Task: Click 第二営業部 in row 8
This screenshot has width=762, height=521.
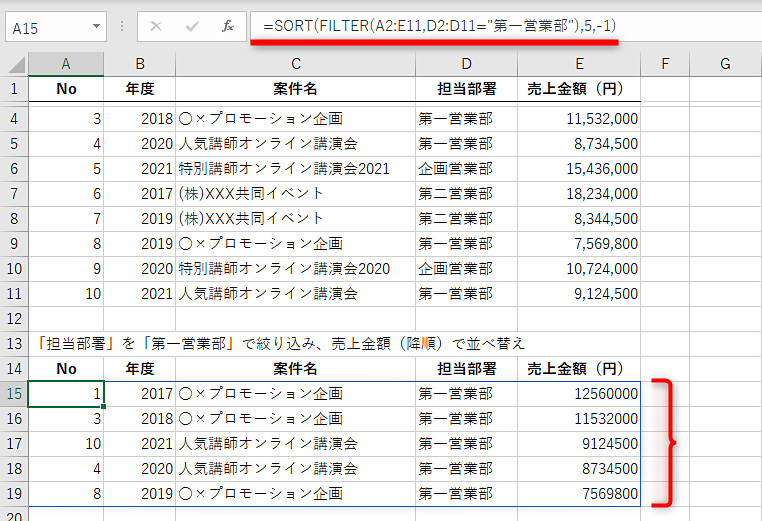Action: coord(467,219)
